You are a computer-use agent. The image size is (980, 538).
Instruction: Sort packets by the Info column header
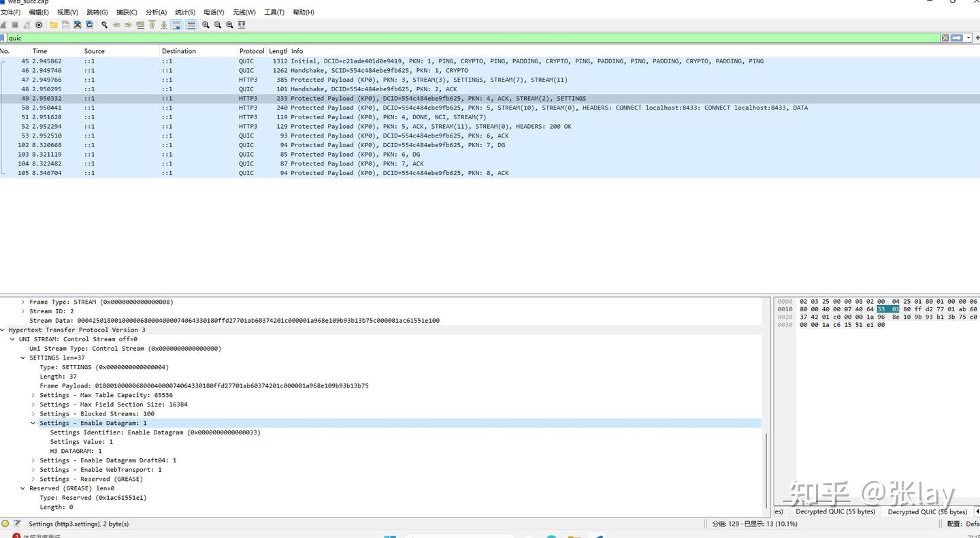click(x=633, y=51)
